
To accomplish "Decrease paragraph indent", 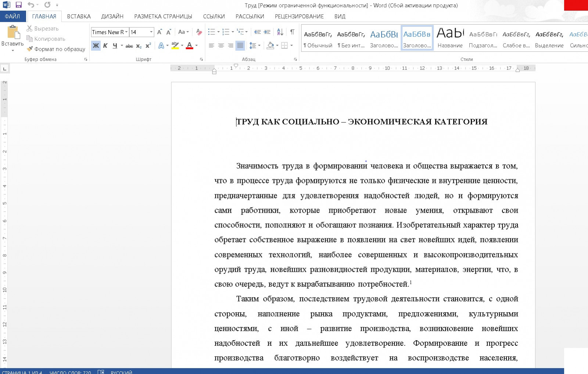I will [257, 32].
